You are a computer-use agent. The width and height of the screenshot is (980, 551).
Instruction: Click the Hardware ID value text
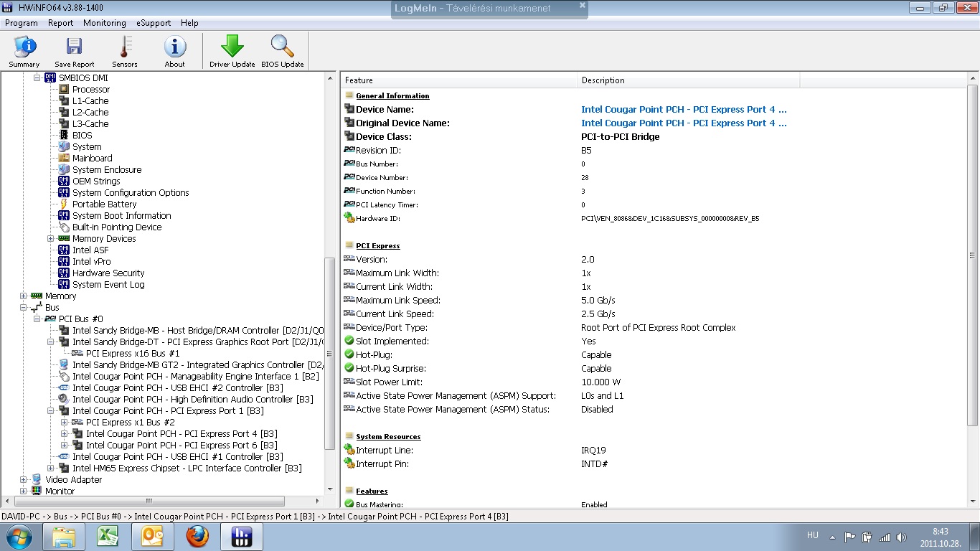(670, 218)
